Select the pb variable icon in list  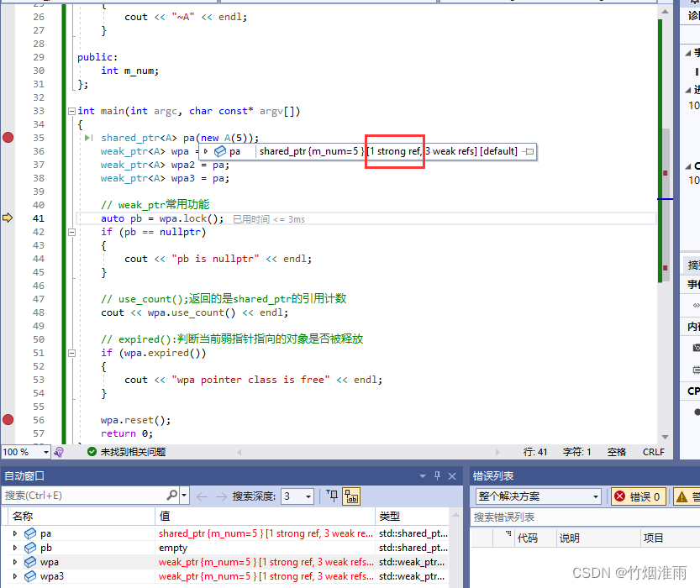[30, 548]
